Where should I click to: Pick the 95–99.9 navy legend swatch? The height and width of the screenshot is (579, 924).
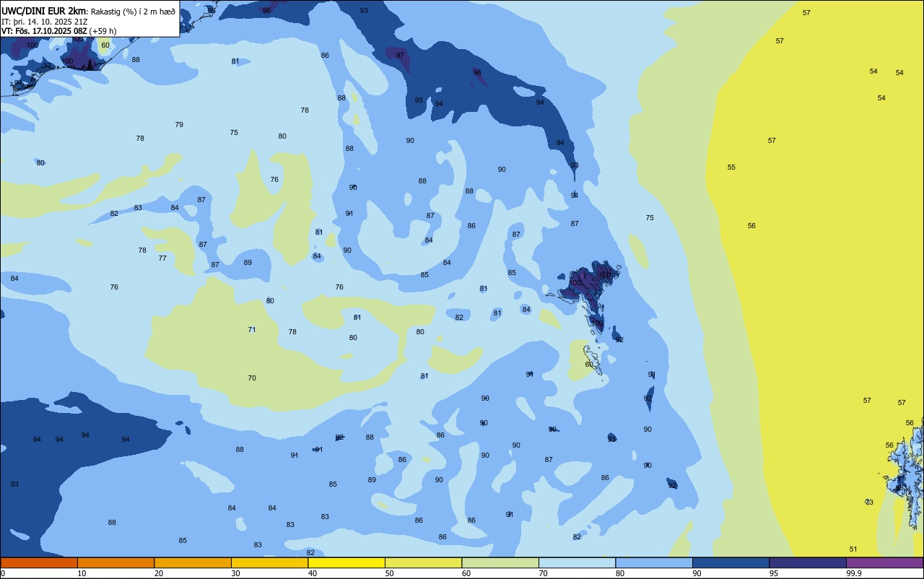808,562
